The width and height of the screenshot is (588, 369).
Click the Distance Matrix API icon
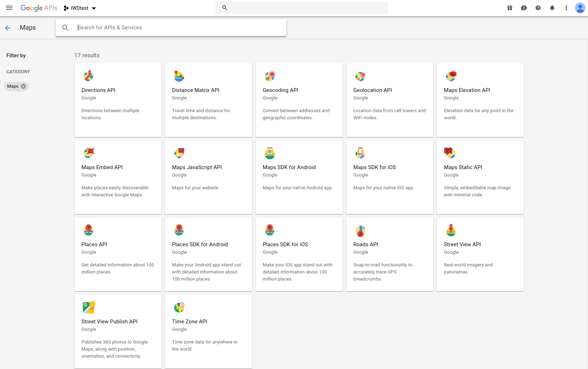[x=179, y=76]
